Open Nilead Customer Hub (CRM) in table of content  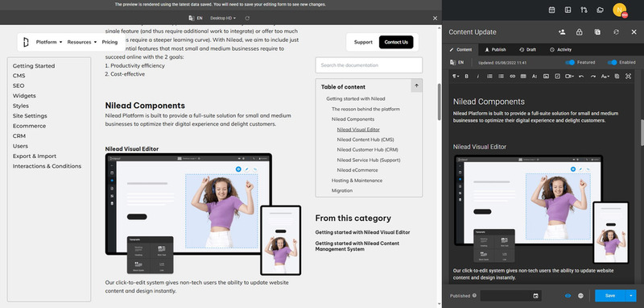click(367, 150)
